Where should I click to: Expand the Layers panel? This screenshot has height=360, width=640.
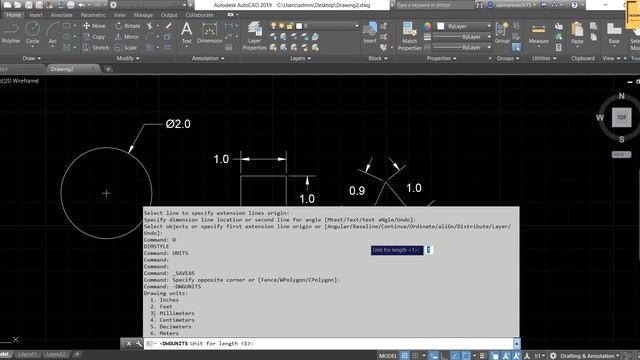point(300,58)
